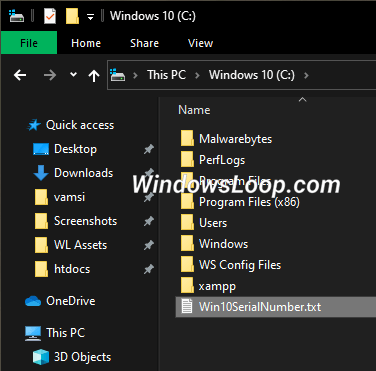Screen dimensions: 376x371
Task: Open the File tab
Action: [x=29, y=43]
